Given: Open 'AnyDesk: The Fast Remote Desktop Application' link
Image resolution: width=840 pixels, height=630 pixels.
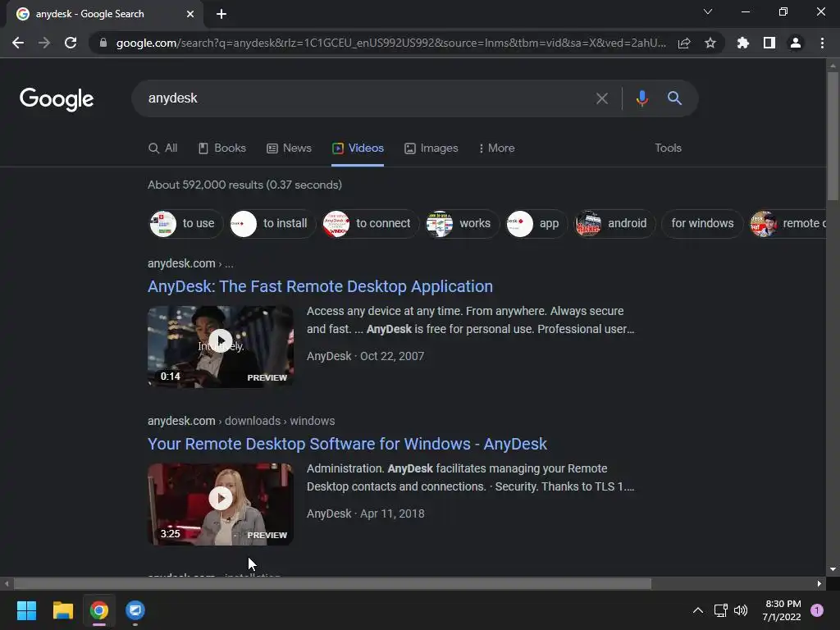Looking at the screenshot, I should (x=321, y=286).
